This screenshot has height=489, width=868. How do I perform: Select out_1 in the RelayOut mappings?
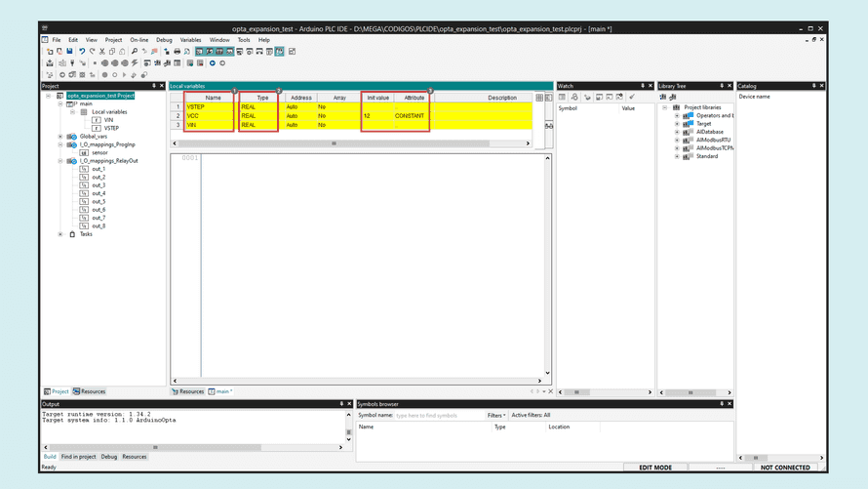[99, 169]
